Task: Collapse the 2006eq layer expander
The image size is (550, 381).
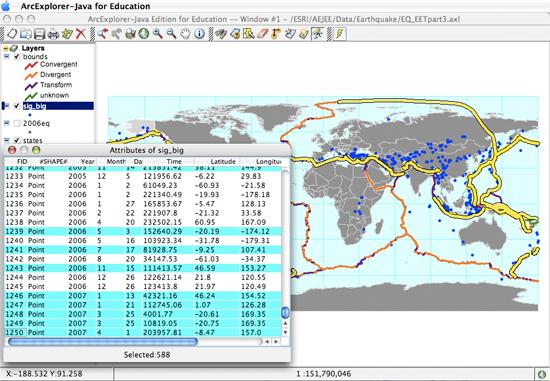Action: [x=6, y=123]
